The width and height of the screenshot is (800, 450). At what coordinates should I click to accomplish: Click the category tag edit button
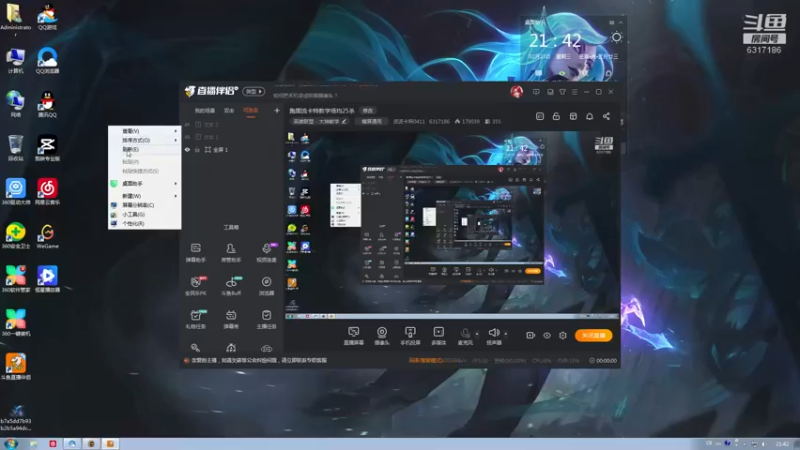coord(344,121)
